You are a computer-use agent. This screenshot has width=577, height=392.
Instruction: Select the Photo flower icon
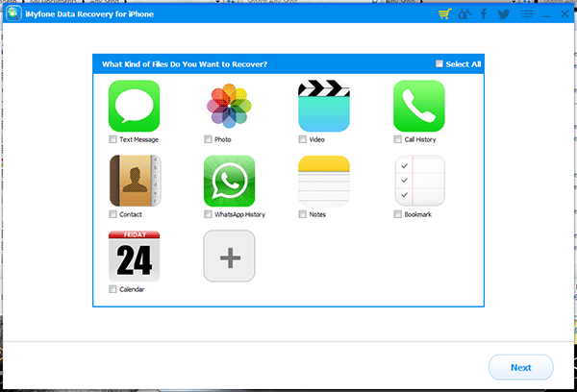tap(229, 106)
